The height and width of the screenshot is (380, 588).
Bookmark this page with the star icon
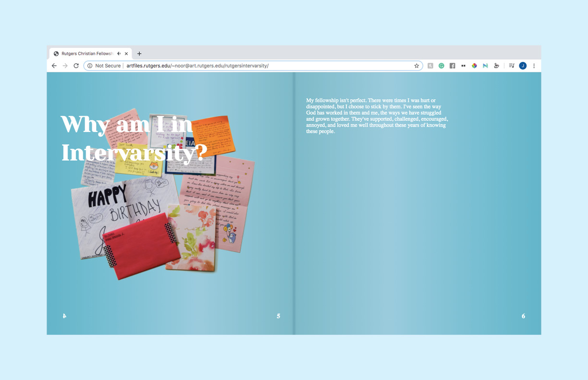point(416,66)
